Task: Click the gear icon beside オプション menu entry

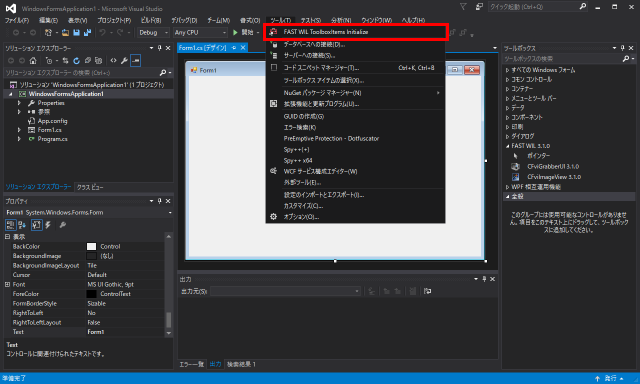Action: tap(273, 216)
